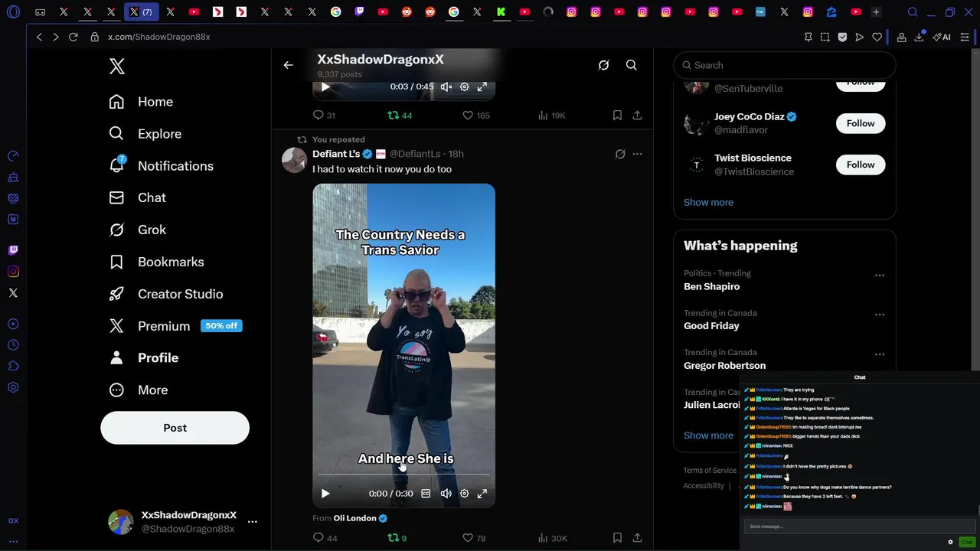Enter fullscreen on the 0:03 / 0:45 video
980x551 pixels.
482,87
